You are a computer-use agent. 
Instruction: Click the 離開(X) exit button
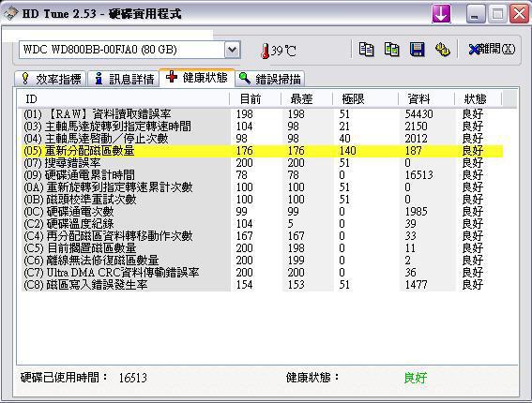pyautogui.click(x=492, y=50)
